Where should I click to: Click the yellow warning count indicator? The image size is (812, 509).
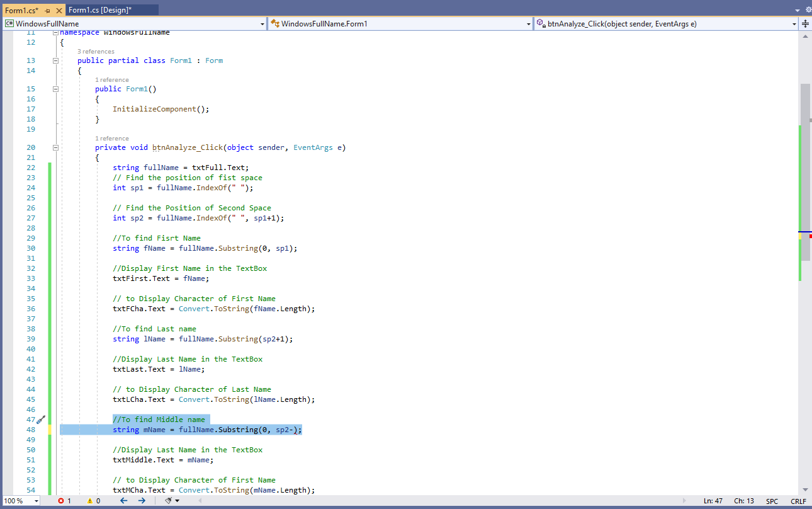pos(93,501)
